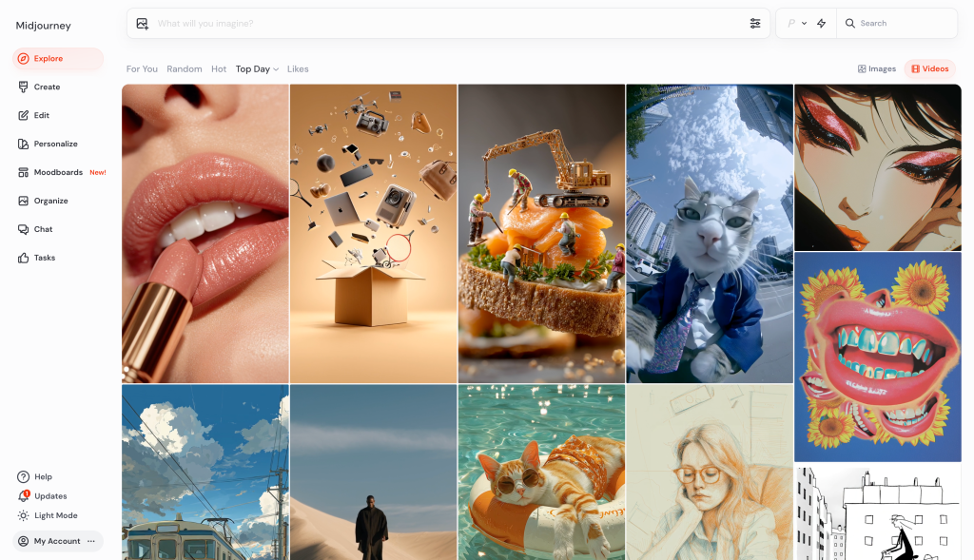Click the Midjourney logo text

click(x=43, y=26)
